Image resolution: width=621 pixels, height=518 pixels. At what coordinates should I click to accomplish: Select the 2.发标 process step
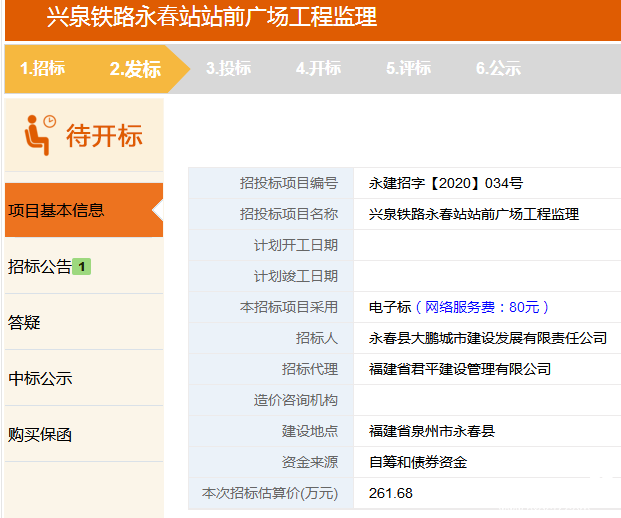(135, 69)
